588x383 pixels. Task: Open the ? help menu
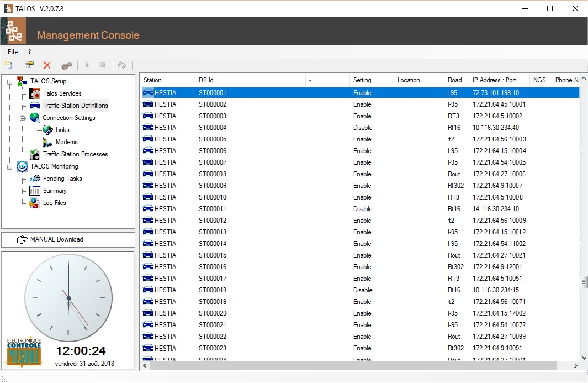pyautogui.click(x=30, y=52)
